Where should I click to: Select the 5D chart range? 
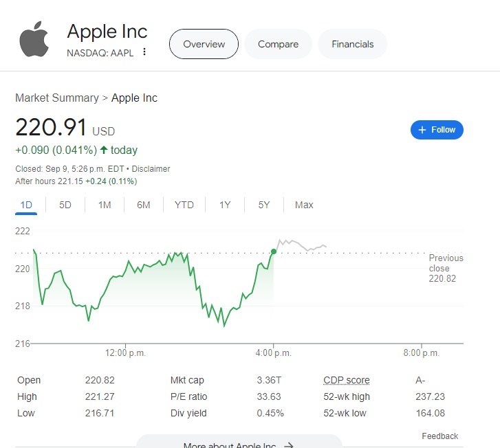[x=65, y=205]
